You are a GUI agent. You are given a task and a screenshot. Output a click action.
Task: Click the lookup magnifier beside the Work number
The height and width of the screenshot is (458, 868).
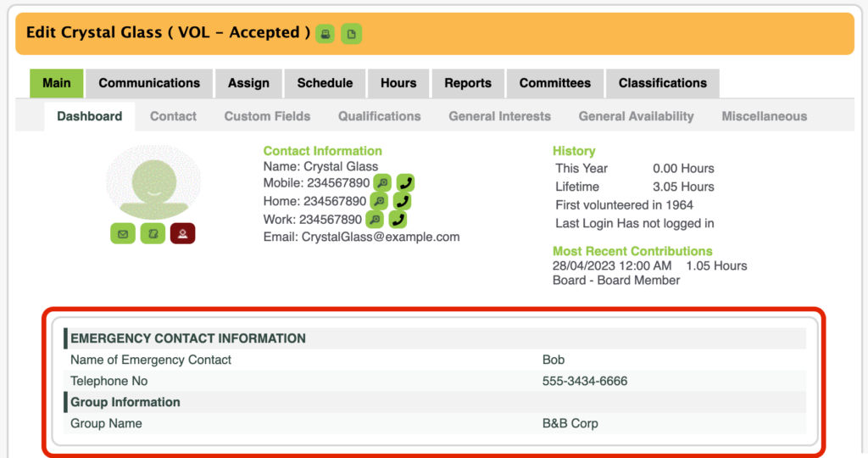374,219
